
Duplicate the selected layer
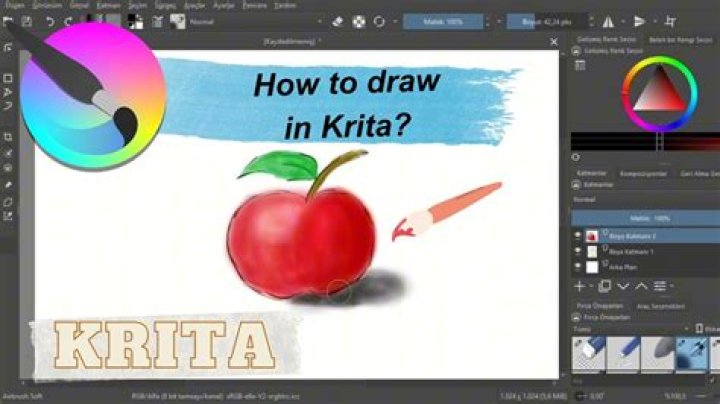click(604, 286)
